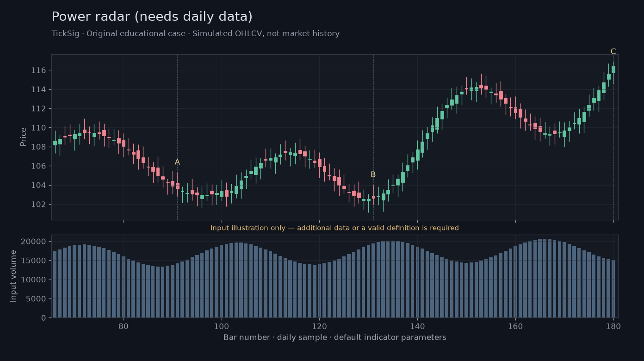Screen dimensions: 644x361
Task: Click bar-number tick label 80
Action: pyautogui.click(x=124, y=326)
